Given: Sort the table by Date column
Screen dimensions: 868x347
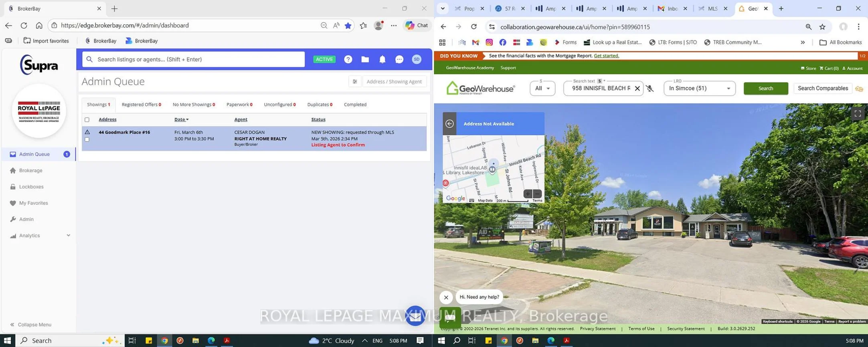Looking at the screenshot, I should coord(181,119).
